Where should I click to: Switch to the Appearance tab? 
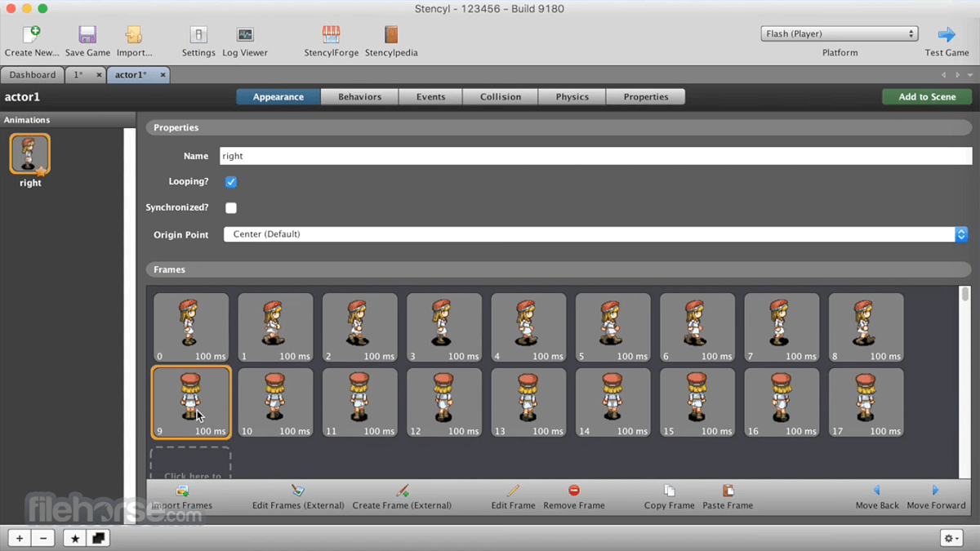278,97
